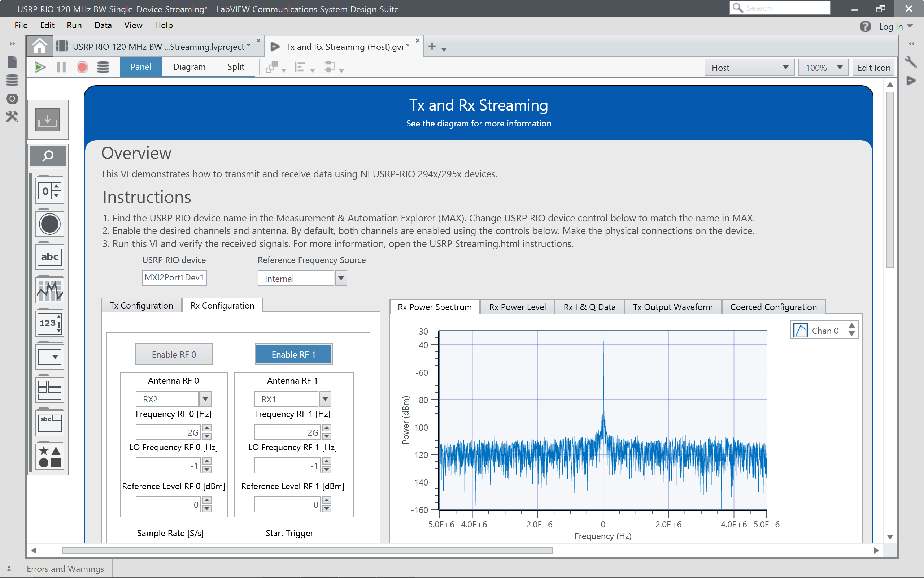Toggle the Enable RF 1 button
The width and height of the screenshot is (924, 578).
293,354
